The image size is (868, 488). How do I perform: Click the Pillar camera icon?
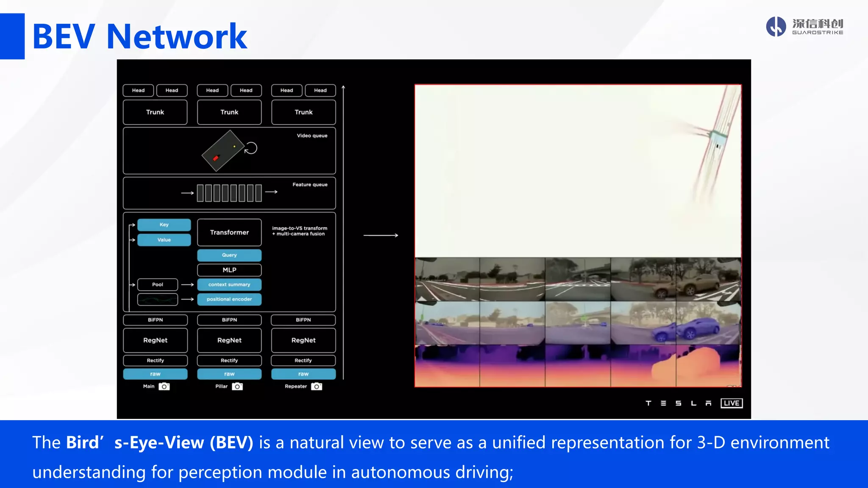coord(237,386)
